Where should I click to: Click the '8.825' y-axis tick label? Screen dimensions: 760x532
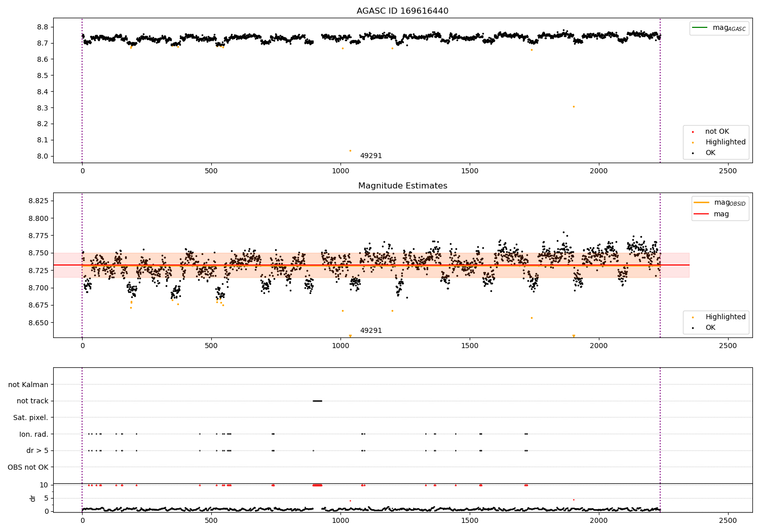(39, 201)
